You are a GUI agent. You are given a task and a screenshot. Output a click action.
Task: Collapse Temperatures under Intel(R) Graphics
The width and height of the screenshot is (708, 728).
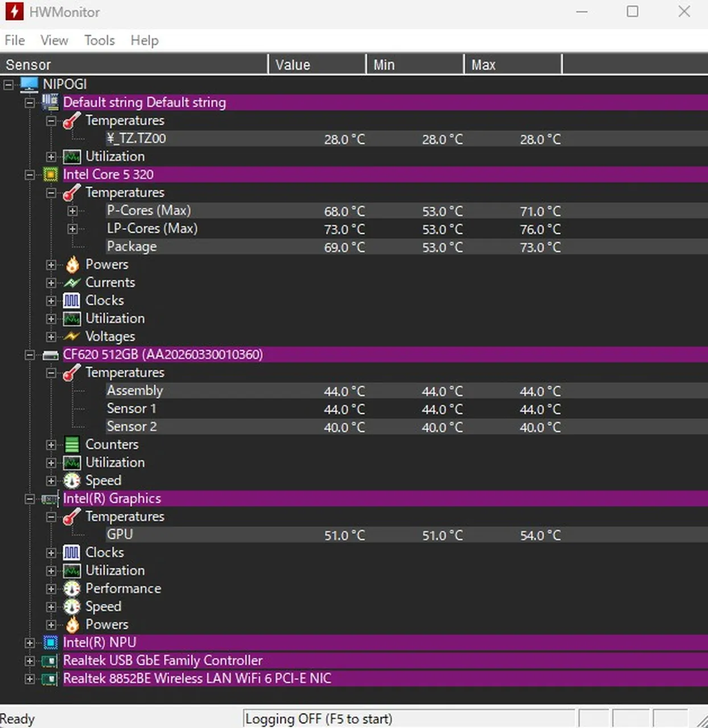(x=51, y=517)
